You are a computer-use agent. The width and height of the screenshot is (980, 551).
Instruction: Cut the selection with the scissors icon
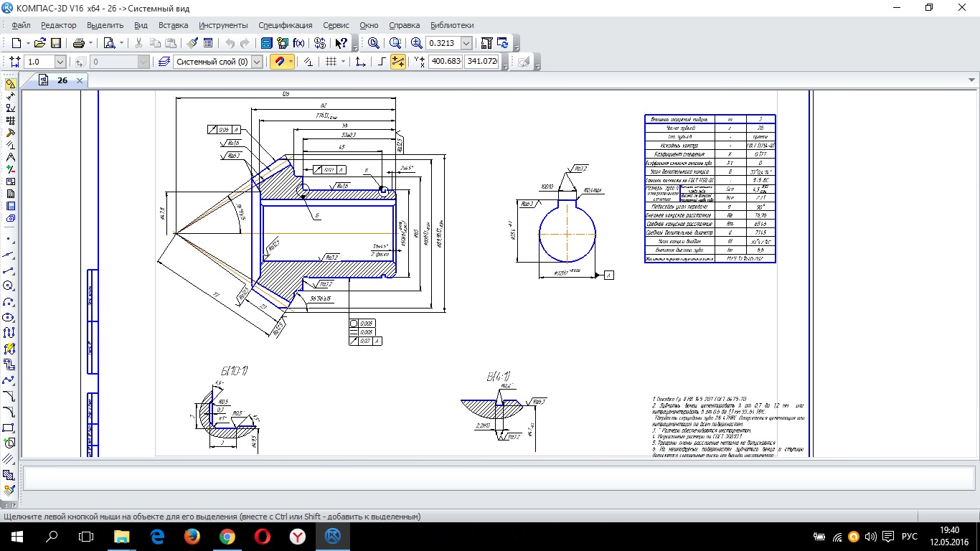click(139, 43)
